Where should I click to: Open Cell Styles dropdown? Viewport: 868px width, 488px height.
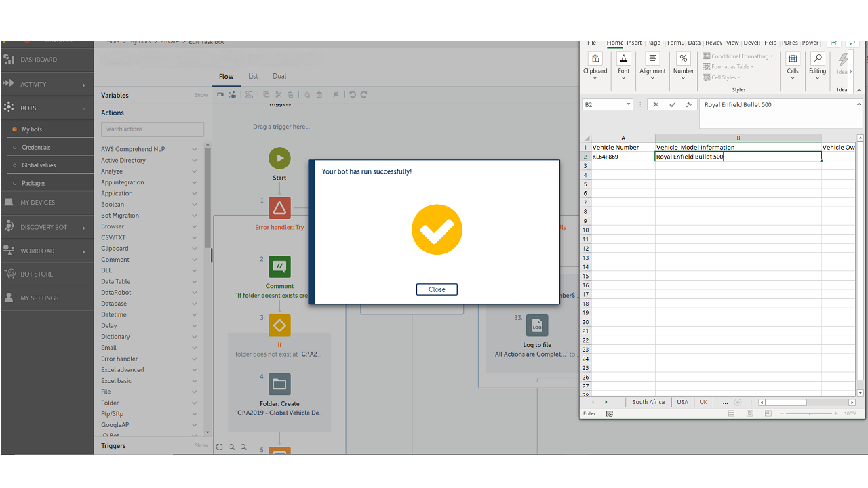point(722,77)
